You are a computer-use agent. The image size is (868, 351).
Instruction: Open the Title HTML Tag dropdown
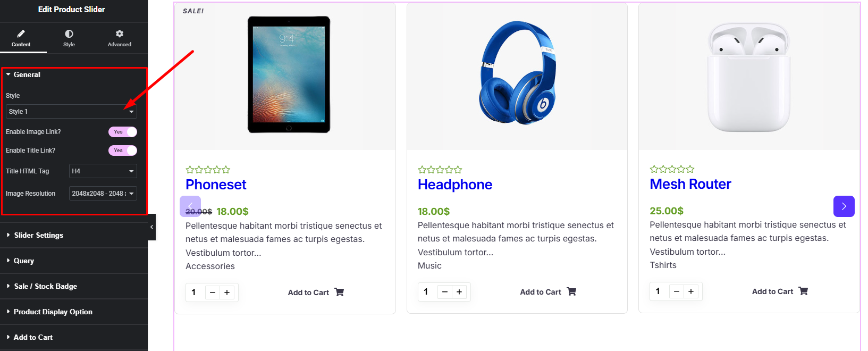[x=103, y=171]
